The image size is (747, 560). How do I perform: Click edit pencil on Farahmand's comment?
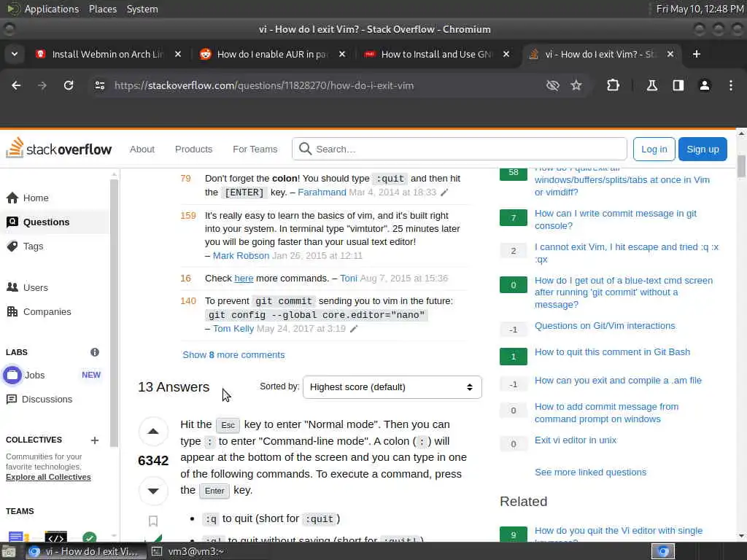coord(444,192)
